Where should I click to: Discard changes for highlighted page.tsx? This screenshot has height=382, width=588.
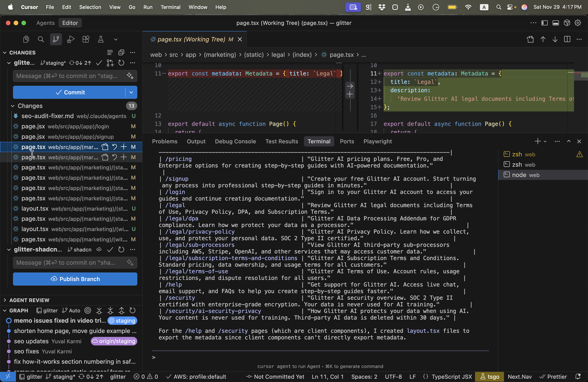(x=114, y=147)
